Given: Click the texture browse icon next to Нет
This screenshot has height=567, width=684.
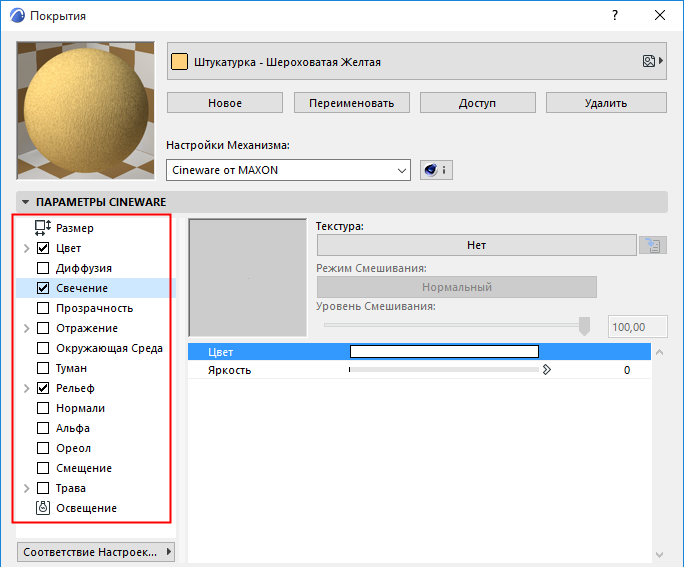Looking at the screenshot, I should [x=653, y=245].
